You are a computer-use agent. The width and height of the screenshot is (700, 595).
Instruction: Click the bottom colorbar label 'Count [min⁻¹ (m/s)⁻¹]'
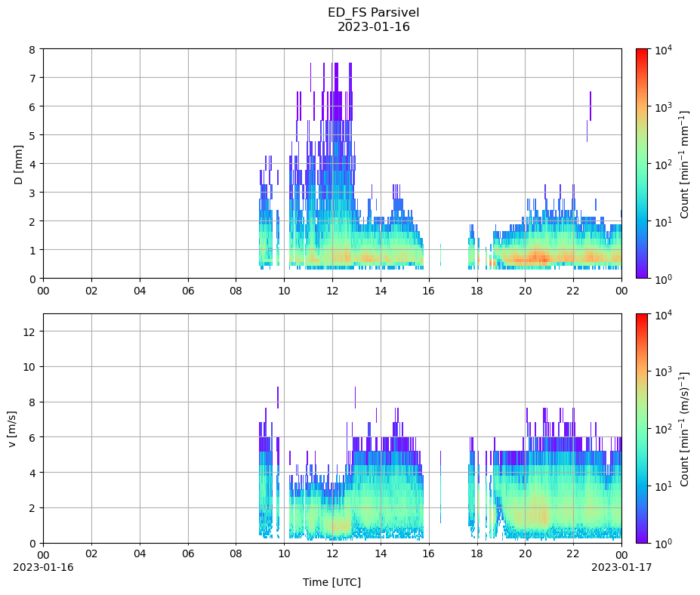[x=684, y=429]
